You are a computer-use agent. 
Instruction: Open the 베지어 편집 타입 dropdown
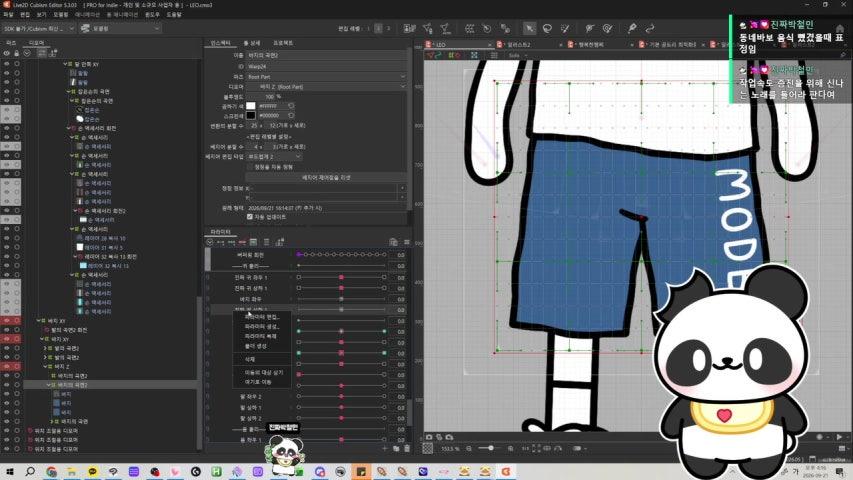click(275, 157)
